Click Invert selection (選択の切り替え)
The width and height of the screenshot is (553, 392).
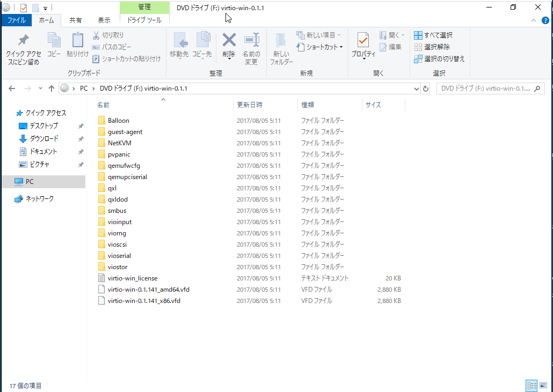439,59
